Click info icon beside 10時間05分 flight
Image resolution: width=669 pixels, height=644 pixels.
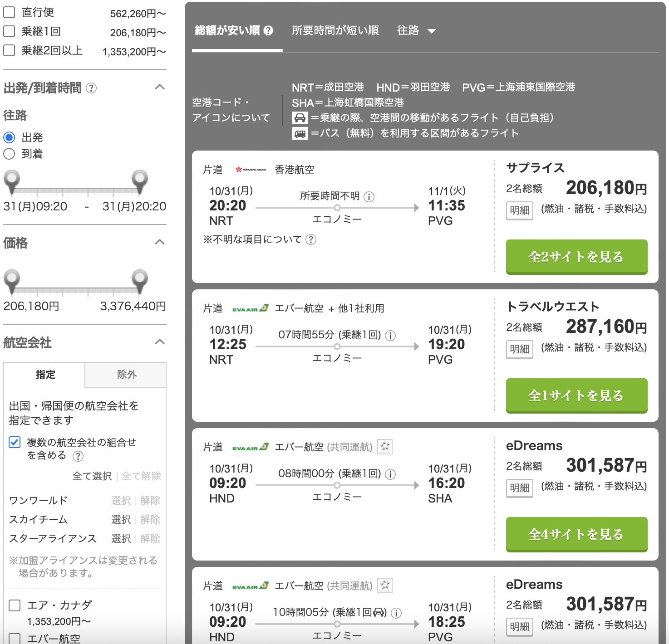click(396, 613)
